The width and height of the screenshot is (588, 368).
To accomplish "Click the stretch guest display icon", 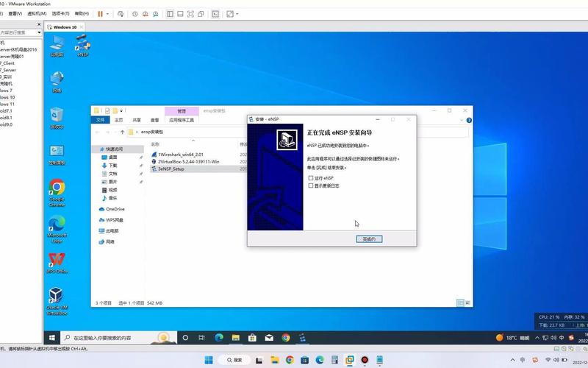I will click(230, 14).
